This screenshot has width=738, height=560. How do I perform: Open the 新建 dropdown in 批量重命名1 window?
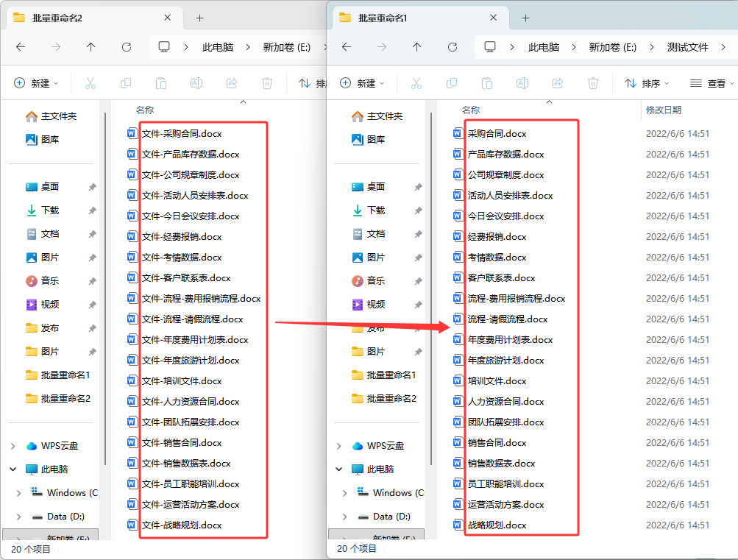pos(362,83)
